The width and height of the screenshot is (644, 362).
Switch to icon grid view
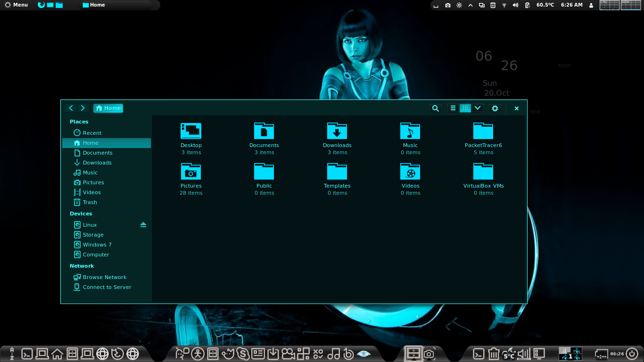pos(465,108)
